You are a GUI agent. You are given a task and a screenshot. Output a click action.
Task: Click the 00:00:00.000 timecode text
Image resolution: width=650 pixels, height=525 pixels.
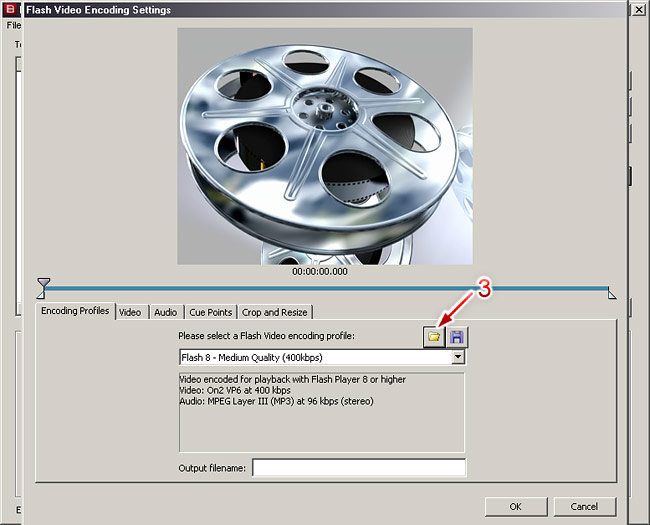pyautogui.click(x=320, y=272)
